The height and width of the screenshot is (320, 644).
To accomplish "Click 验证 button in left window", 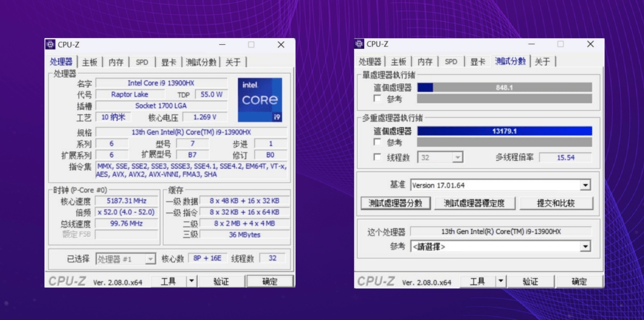I will point(221,281).
